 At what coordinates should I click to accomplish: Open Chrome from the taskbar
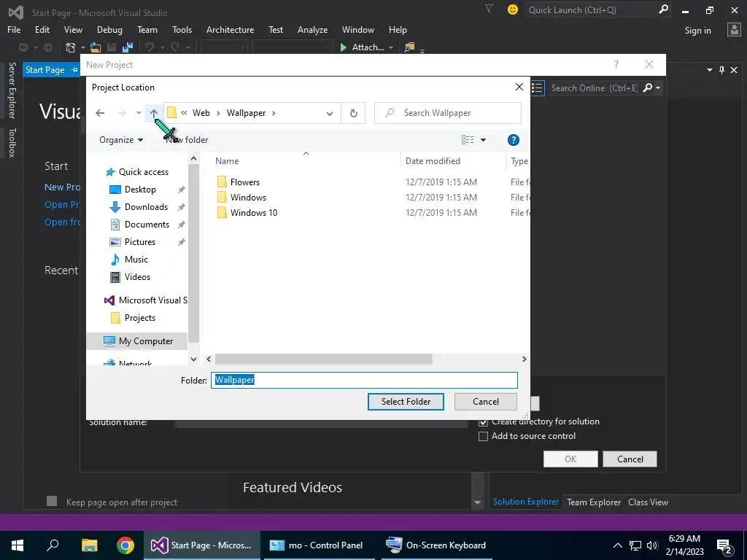point(125,545)
